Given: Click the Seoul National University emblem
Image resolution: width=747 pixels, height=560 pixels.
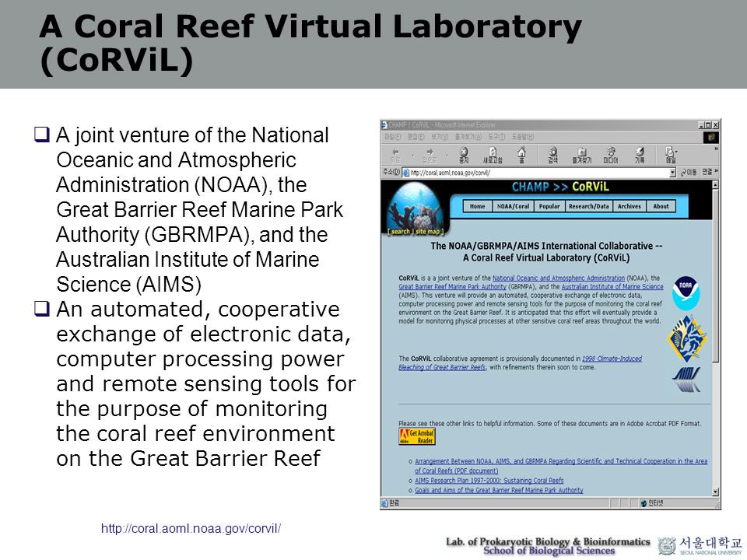Looking at the screenshot, I should (x=667, y=546).
